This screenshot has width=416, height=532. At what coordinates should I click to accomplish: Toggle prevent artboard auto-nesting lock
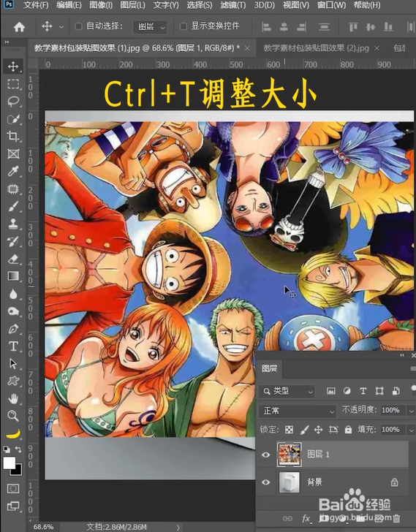tap(333, 430)
